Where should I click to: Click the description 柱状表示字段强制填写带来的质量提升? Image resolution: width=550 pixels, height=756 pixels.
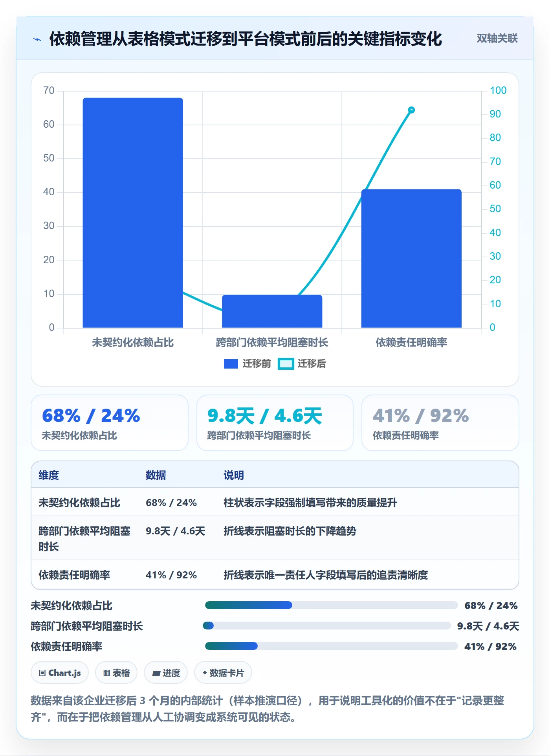tap(310, 503)
